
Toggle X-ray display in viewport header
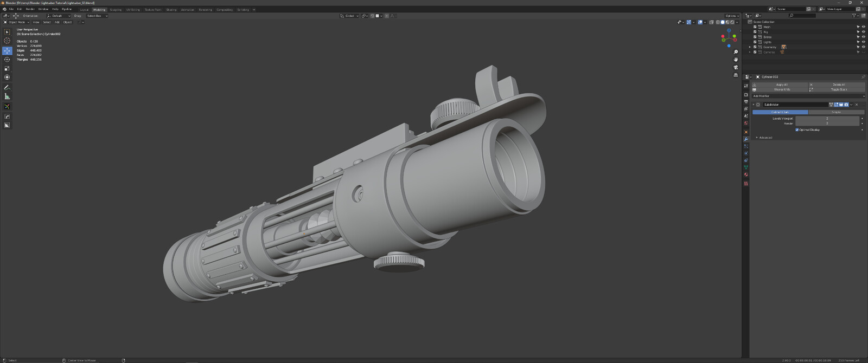711,22
